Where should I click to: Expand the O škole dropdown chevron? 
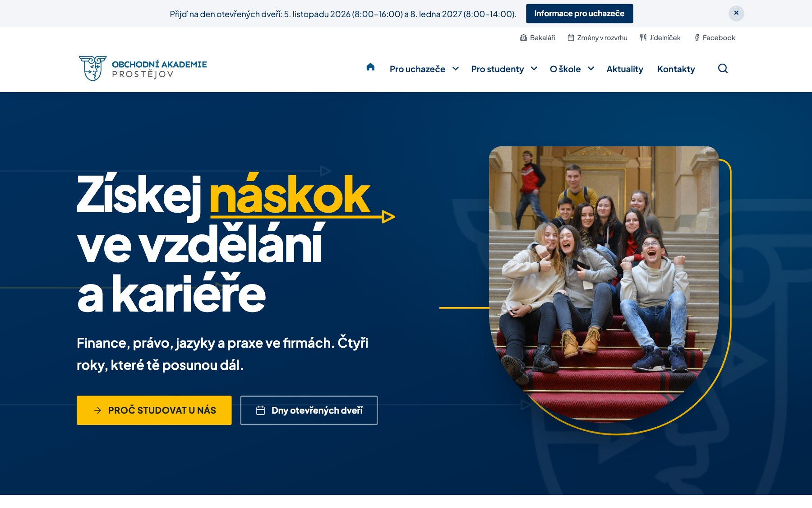(591, 69)
